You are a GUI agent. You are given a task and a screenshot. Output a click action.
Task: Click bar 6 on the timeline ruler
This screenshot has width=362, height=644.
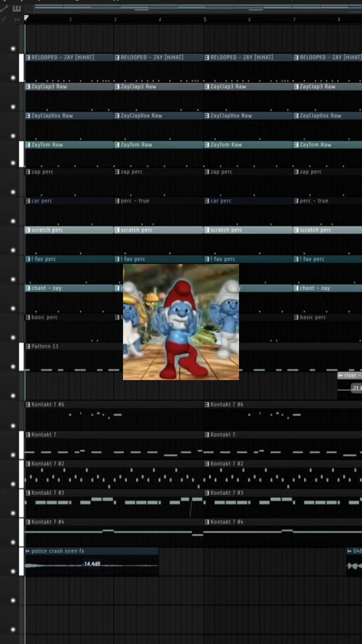(249, 19)
